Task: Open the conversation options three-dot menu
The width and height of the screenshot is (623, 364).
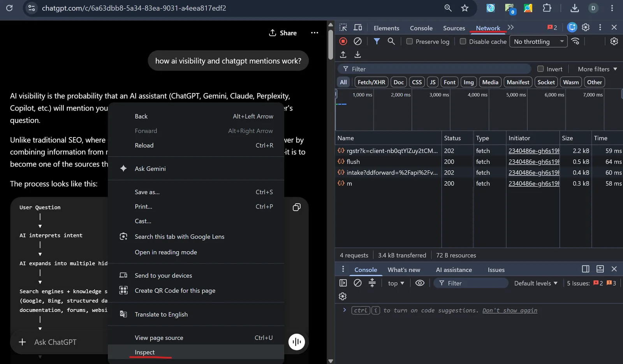Action: (x=315, y=33)
